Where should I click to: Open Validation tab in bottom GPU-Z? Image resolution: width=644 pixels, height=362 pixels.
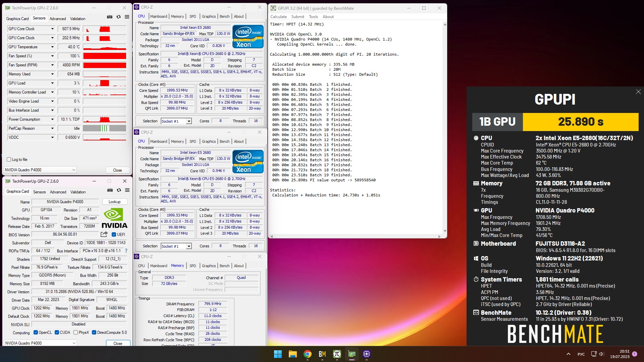point(78,192)
